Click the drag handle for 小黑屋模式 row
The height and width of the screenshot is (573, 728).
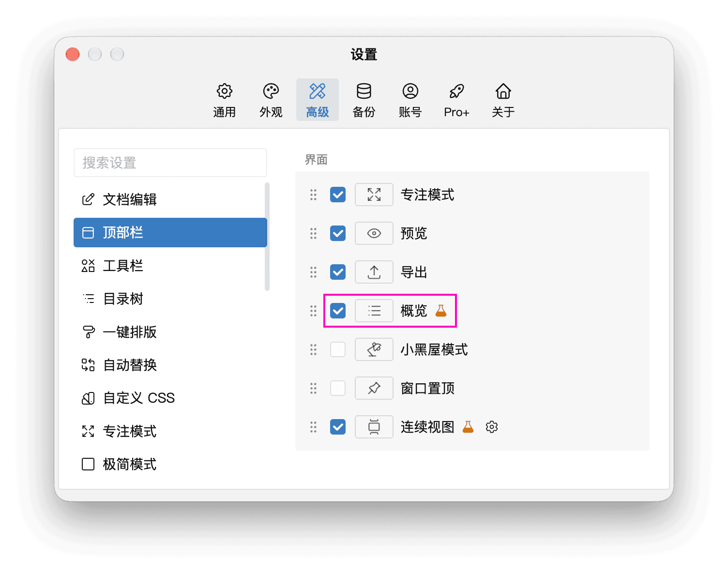pyautogui.click(x=313, y=349)
